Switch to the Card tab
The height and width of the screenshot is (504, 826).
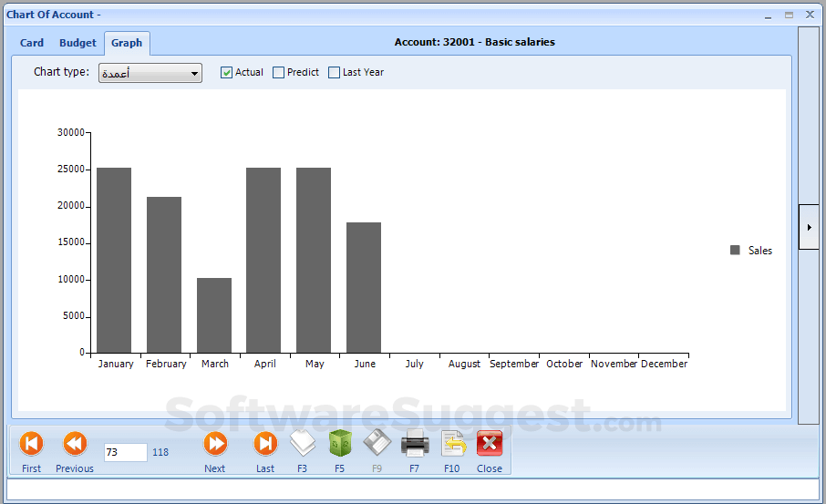[x=32, y=43]
